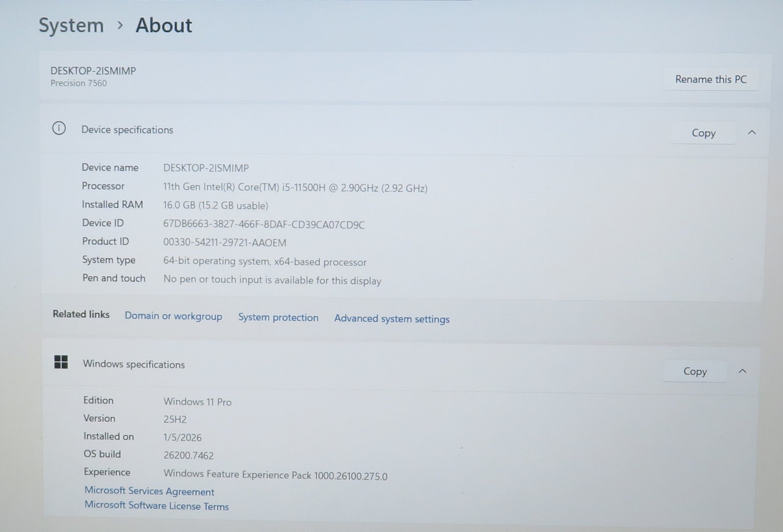Image resolution: width=783 pixels, height=532 pixels.
Task: Click the Device specifications info icon
Action: (x=59, y=129)
